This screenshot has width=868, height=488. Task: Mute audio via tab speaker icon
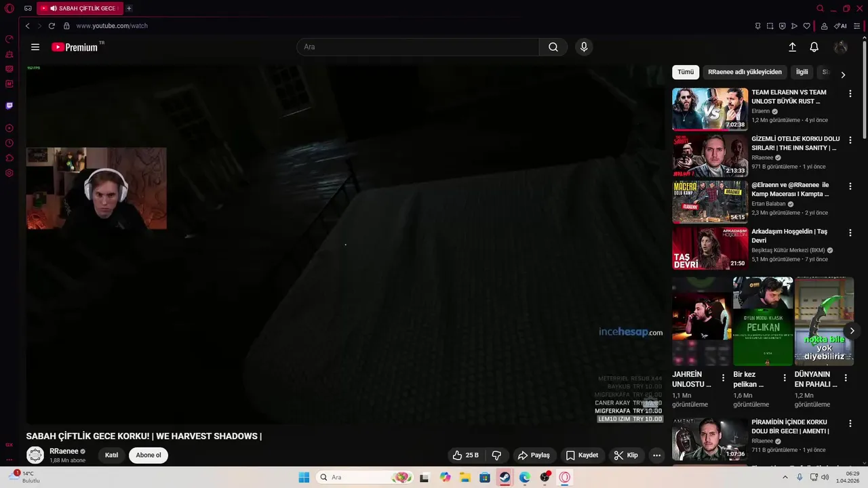click(x=54, y=8)
